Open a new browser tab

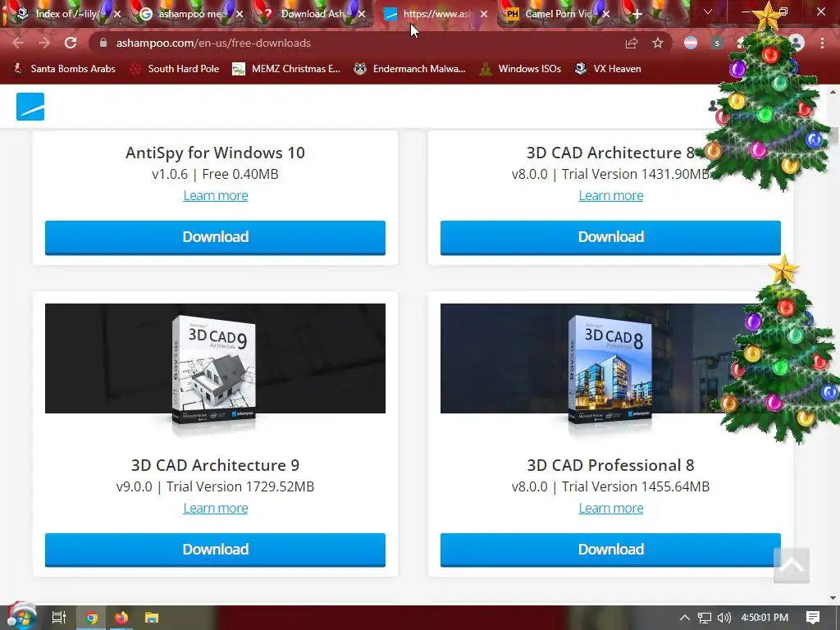pos(637,15)
